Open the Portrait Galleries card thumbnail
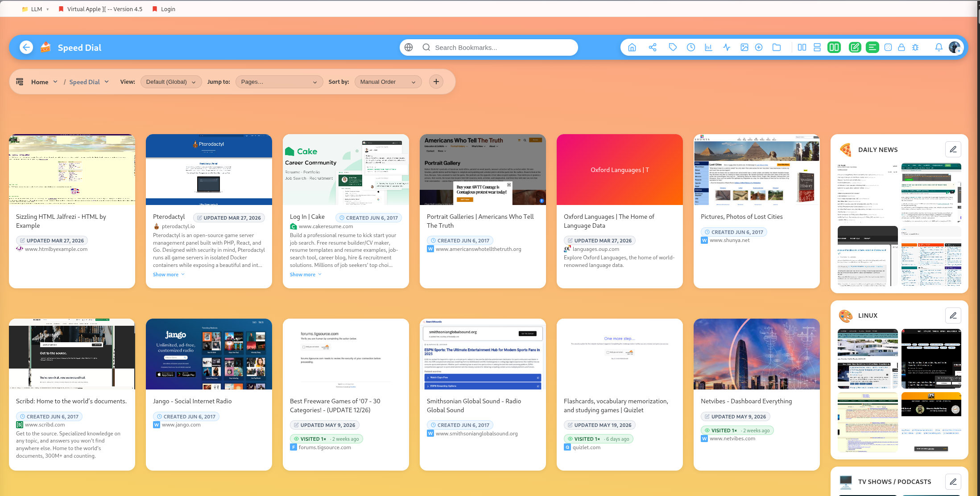This screenshot has width=980, height=496. click(x=483, y=169)
